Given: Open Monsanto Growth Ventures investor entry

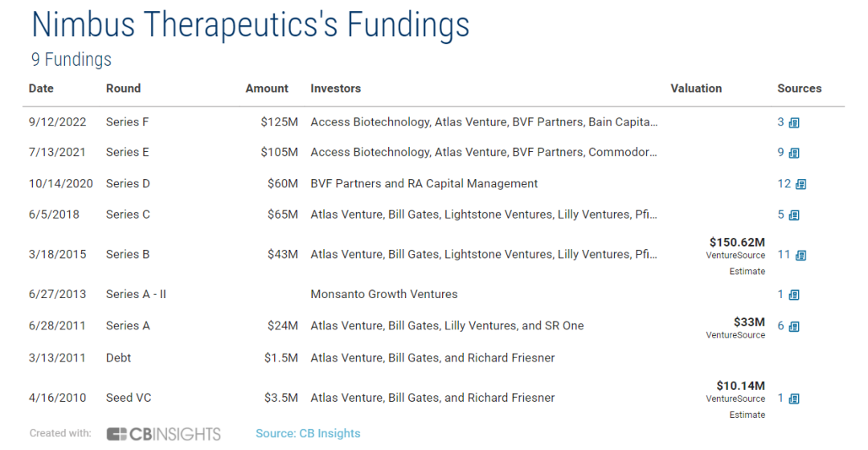Looking at the screenshot, I should point(383,294).
